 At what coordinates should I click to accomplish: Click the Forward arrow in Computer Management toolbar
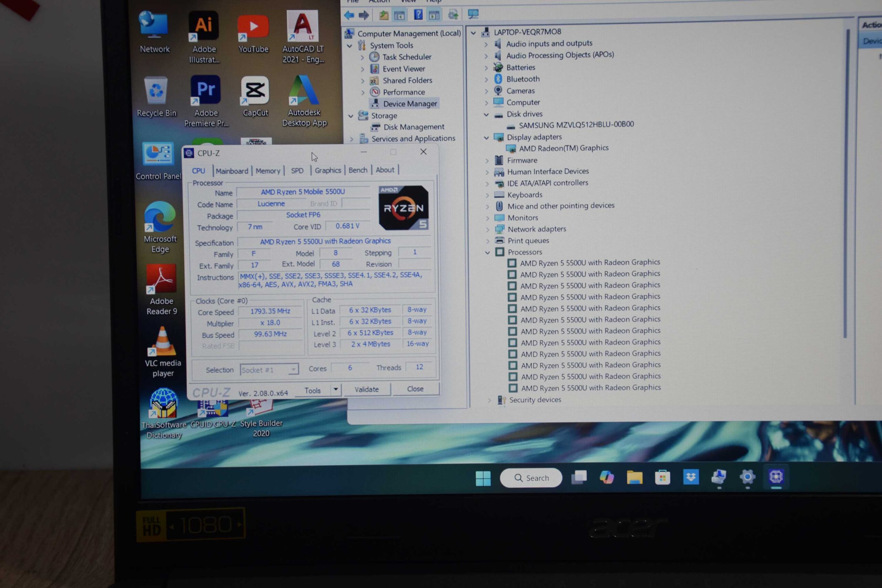[363, 15]
